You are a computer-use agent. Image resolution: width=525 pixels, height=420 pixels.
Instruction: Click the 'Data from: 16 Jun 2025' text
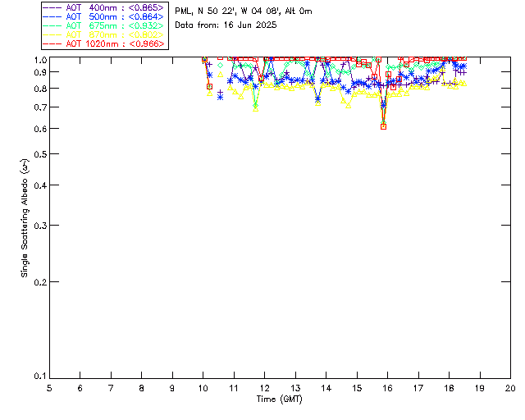226,25
